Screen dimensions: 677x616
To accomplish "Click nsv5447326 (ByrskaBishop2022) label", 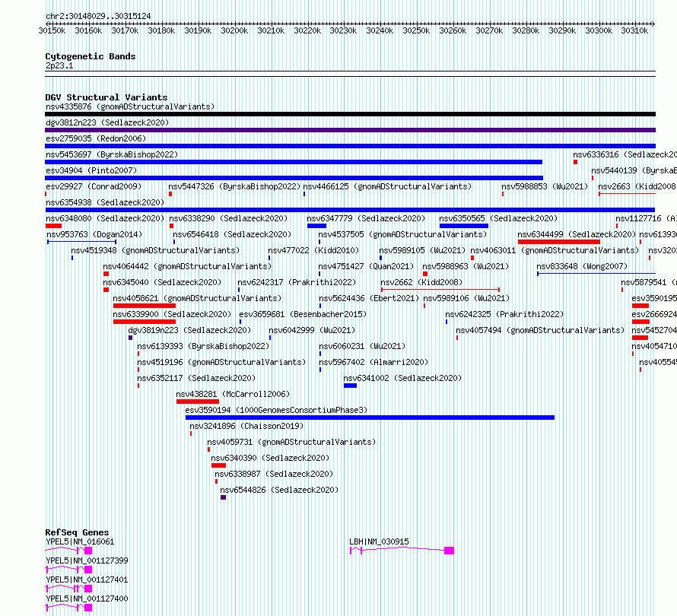I will point(234,186).
